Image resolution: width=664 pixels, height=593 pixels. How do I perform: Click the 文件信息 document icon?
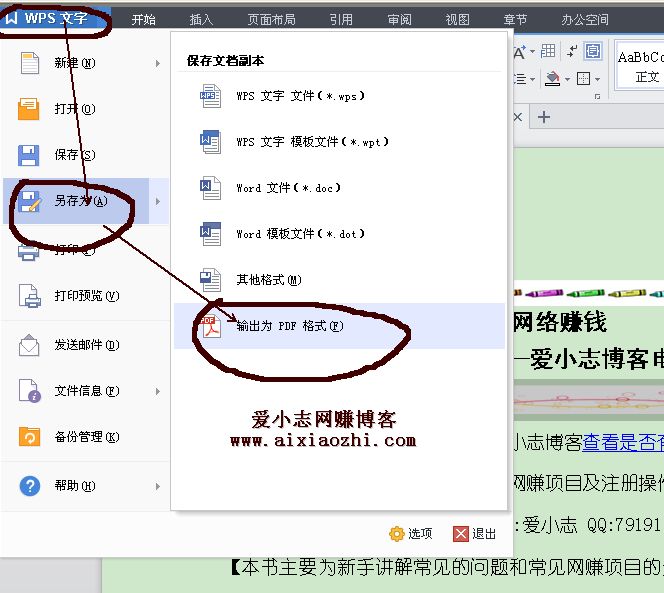coord(30,391)
